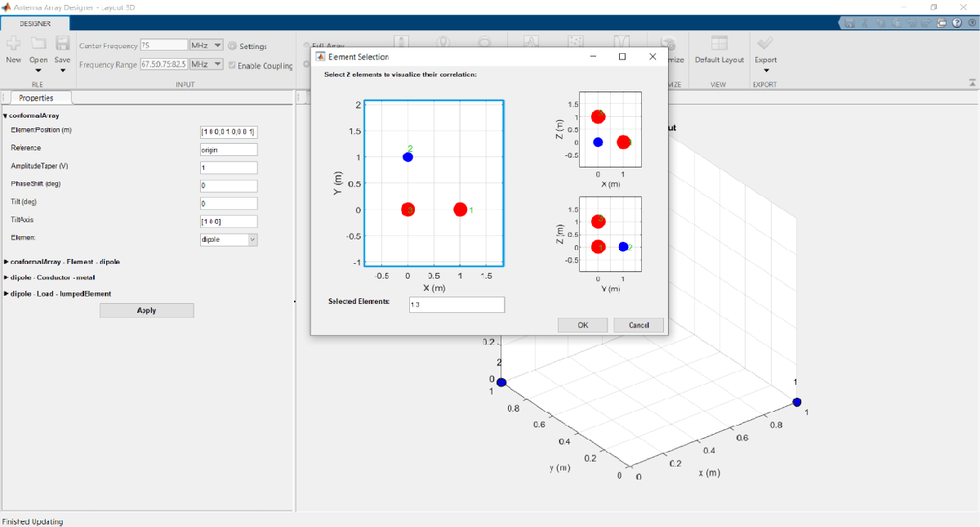The height and width of the screenshot is (527, 980).
Task: Click the Apply button
Action: point(147,310)
